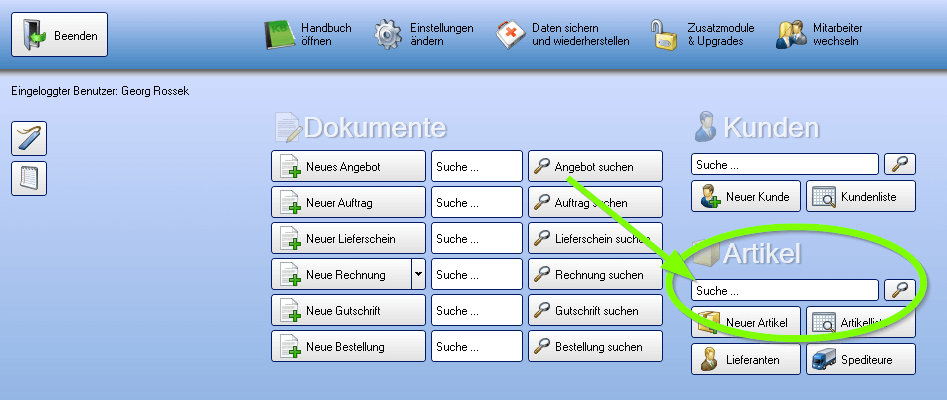
Task: Focus the search field beside Neue Rechnung
Action: click(477, 274)
